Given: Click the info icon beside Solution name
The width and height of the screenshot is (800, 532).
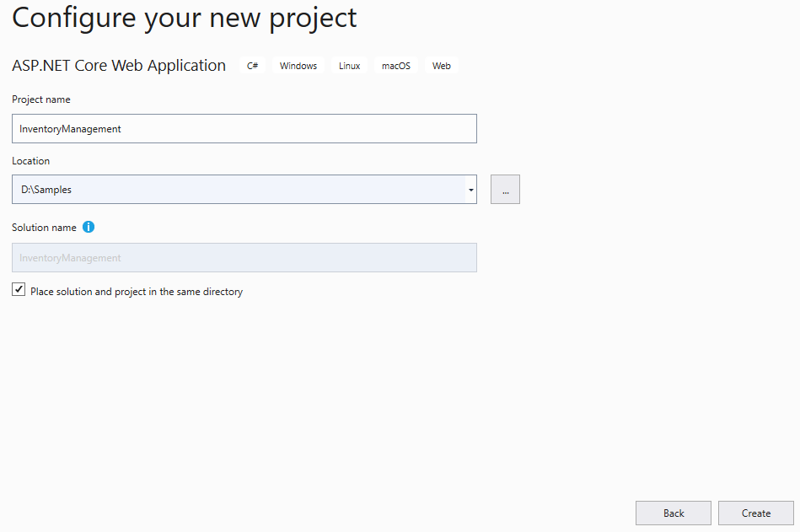Looking at the screenshot, I should pos(89,228).
